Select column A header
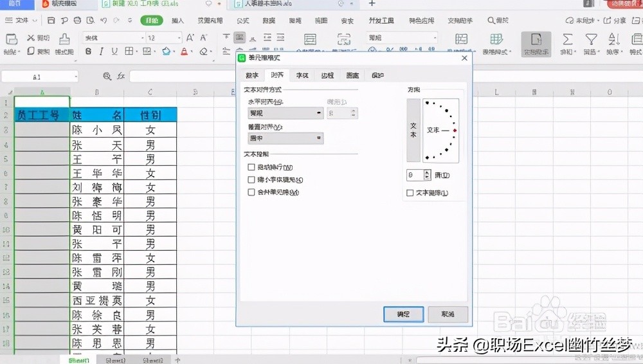This screenshot has height=364, width=643. click(x=42, y=92)
